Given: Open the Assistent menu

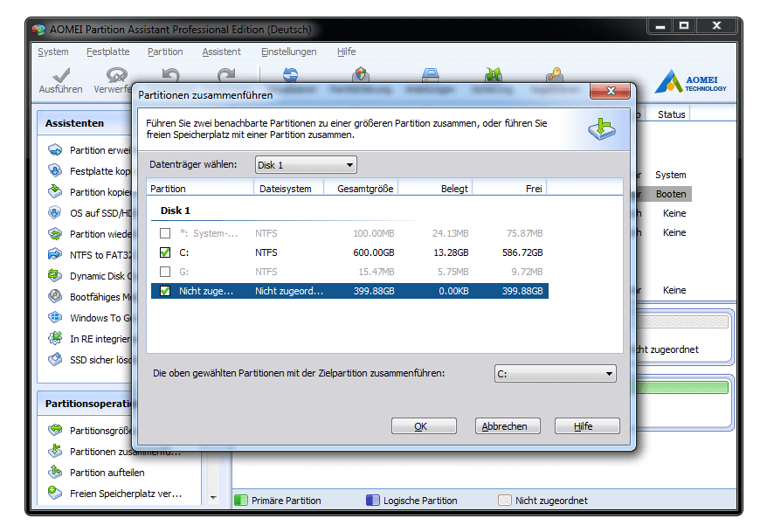Looking at the screenshot, I should 222,52.
